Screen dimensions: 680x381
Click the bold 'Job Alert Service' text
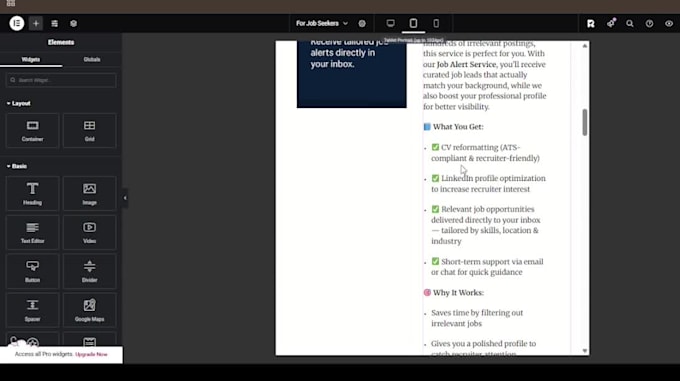[x=466, y=64]
